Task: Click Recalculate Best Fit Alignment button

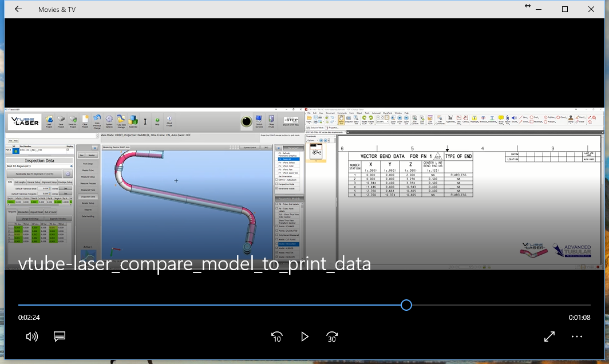Action: click(34, 173)
